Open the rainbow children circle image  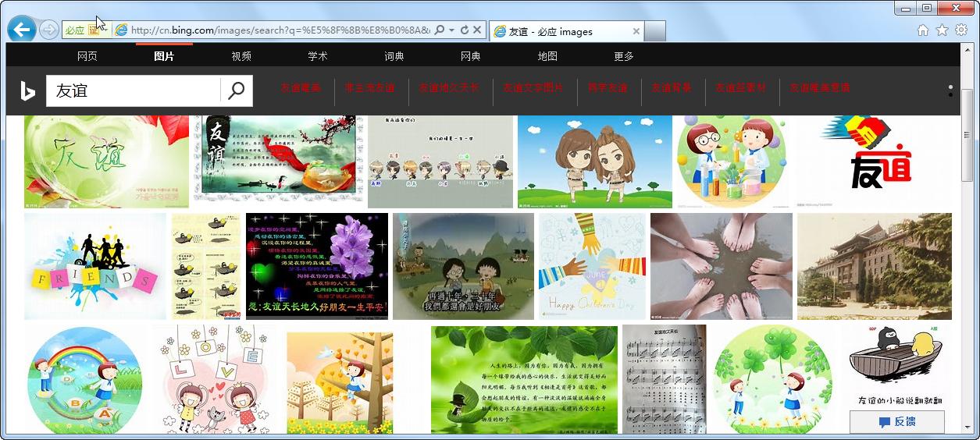(84, 379)
